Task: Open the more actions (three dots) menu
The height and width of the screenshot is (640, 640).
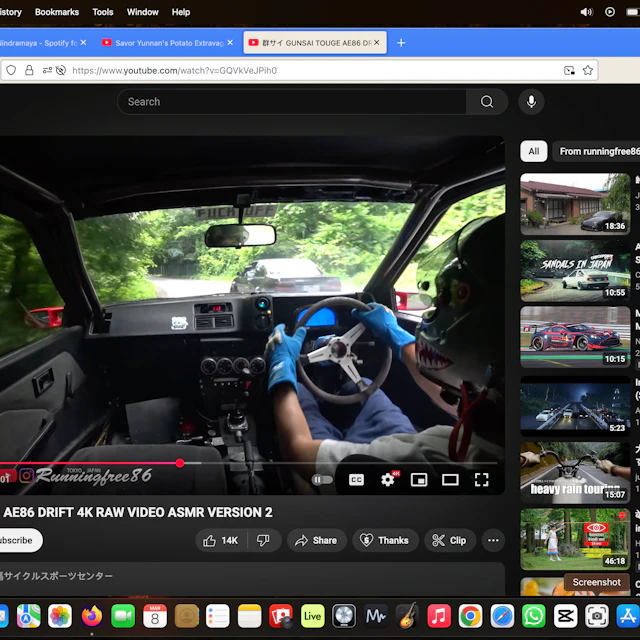Action: 493,540
